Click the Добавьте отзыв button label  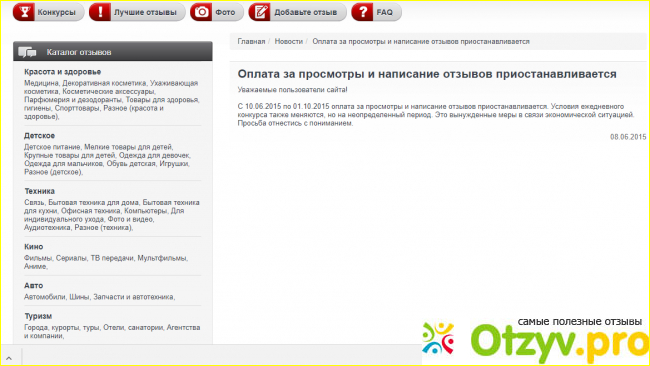click(306, 12)
